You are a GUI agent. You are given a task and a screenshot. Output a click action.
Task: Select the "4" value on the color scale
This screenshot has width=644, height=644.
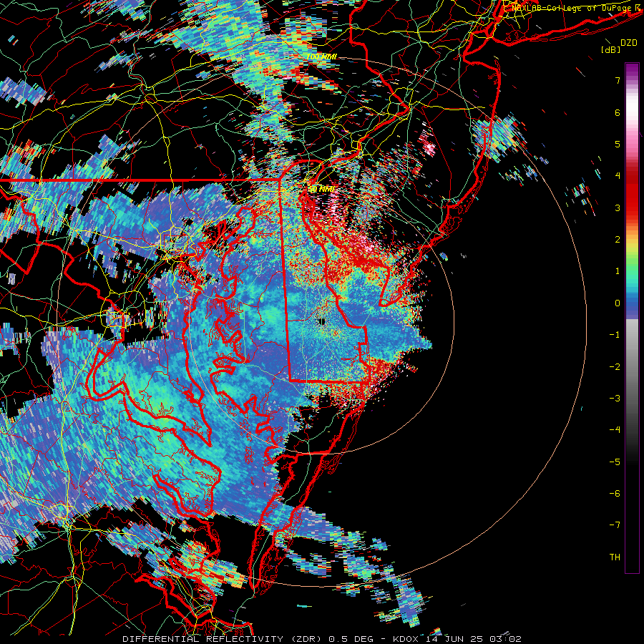tap(618, 176)
